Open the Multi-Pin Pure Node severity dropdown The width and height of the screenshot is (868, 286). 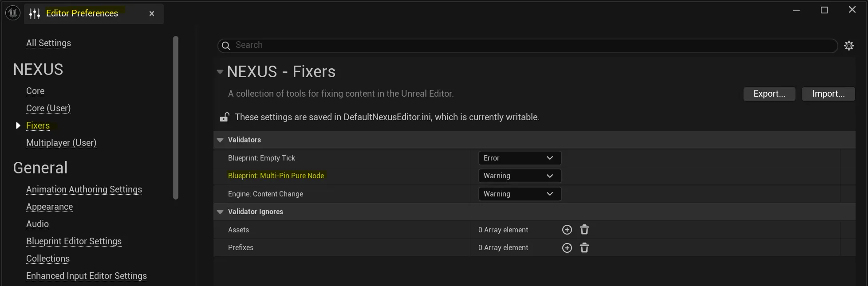519,176
